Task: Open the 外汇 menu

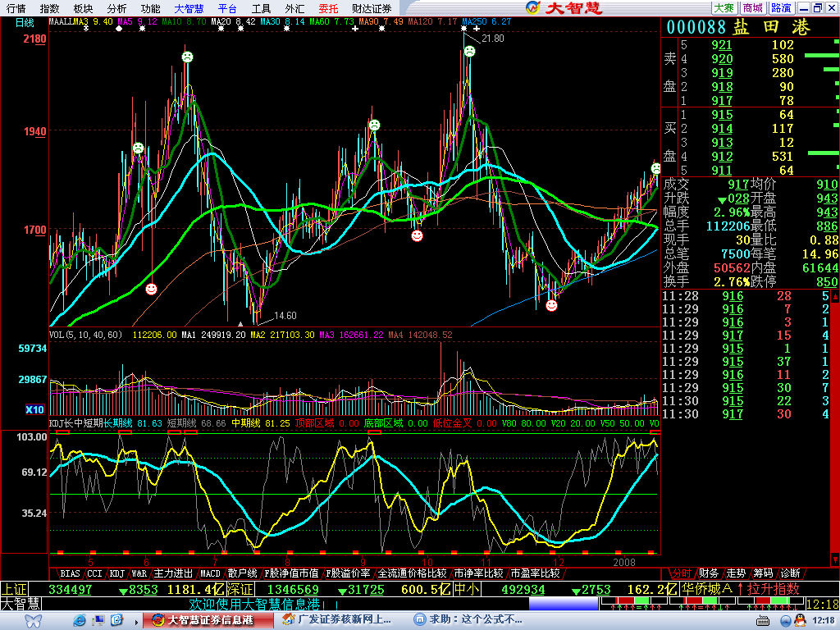Action: (x=294, y=8)
